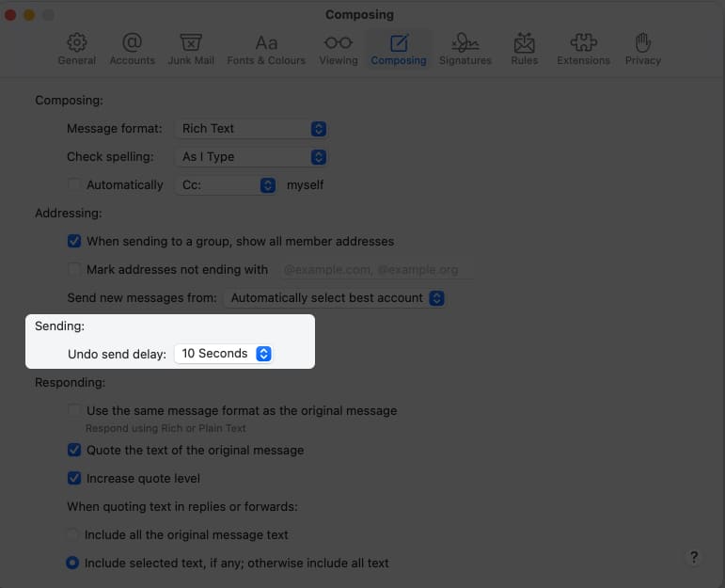Enable Mark addresses not ending with
This screenshot has height=588, width=725.
[x=74, y=269]
